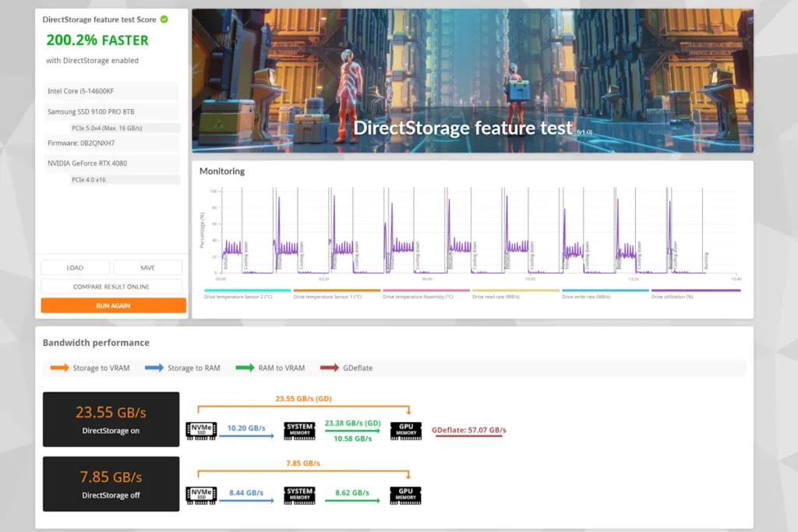Image resolution: width=798 pixels, height=532 pixels.
Task: Click the 'Bandwidth performance' heading
Action: [x=96, y=342]
